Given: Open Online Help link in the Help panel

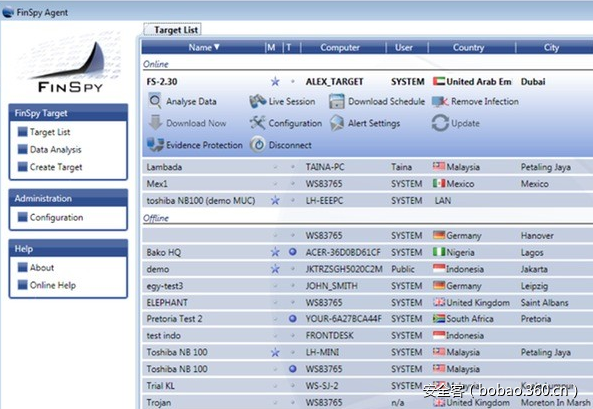Looking at the screenshot, I should click(x=53, y=285).
